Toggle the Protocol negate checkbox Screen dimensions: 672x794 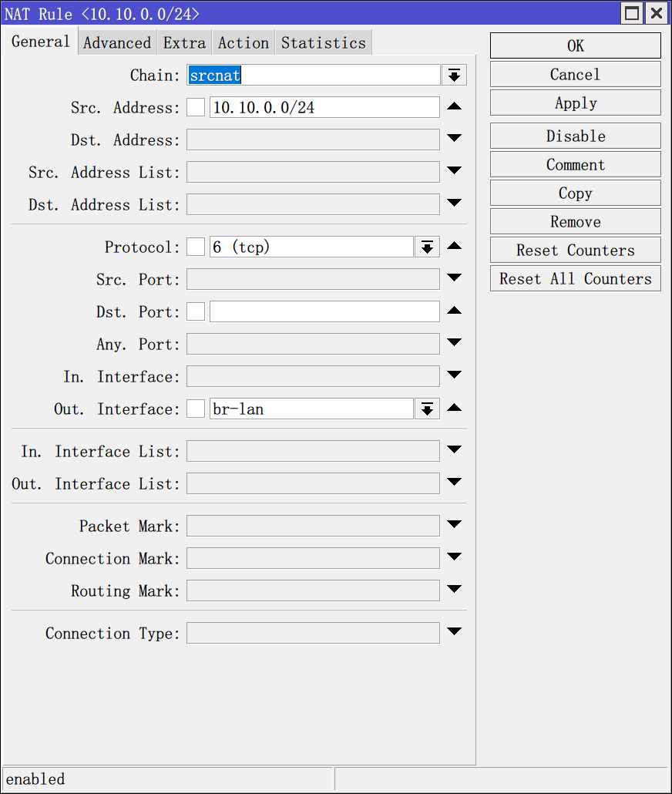pos(197,247)
